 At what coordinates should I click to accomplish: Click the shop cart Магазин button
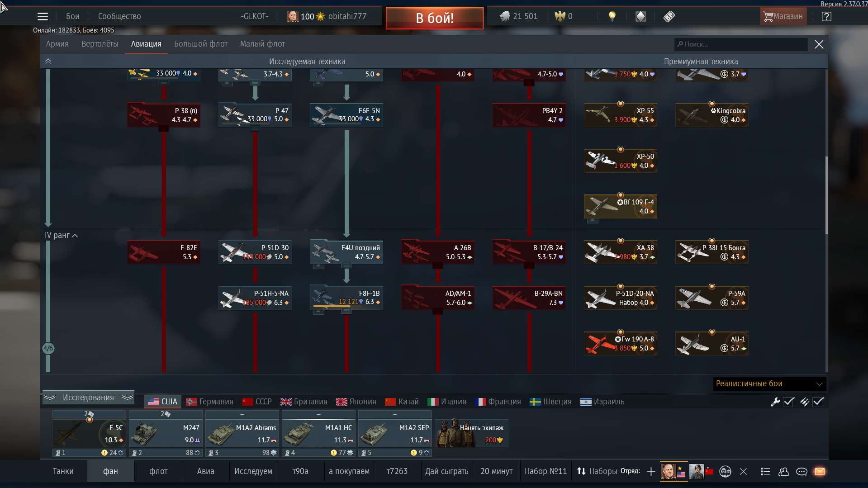(x=783, y=16)
